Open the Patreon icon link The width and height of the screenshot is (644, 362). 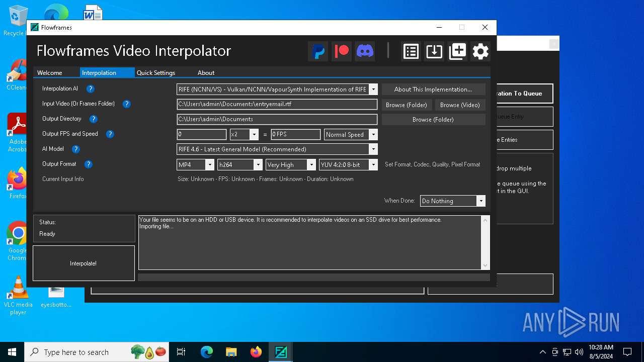[342, 51]
